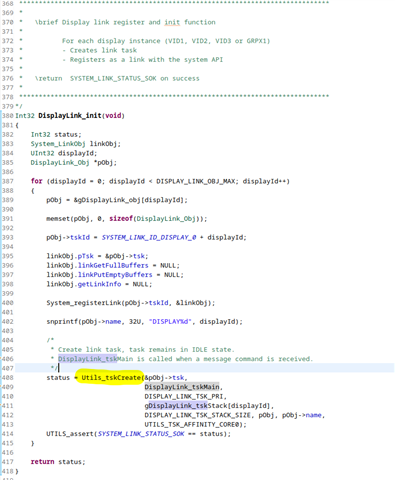Click line number 387 in the gutter
This screenshot has height=480, width=395.
point(8,181)
